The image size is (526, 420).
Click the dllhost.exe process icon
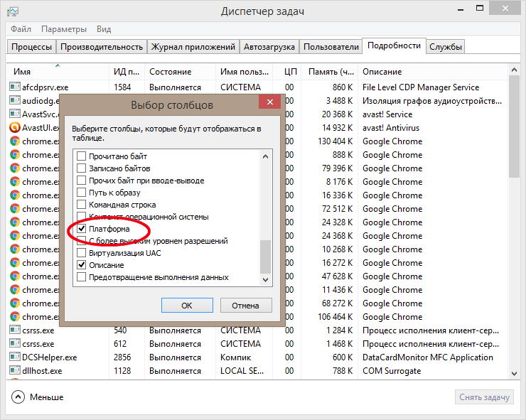pos(15,370)
